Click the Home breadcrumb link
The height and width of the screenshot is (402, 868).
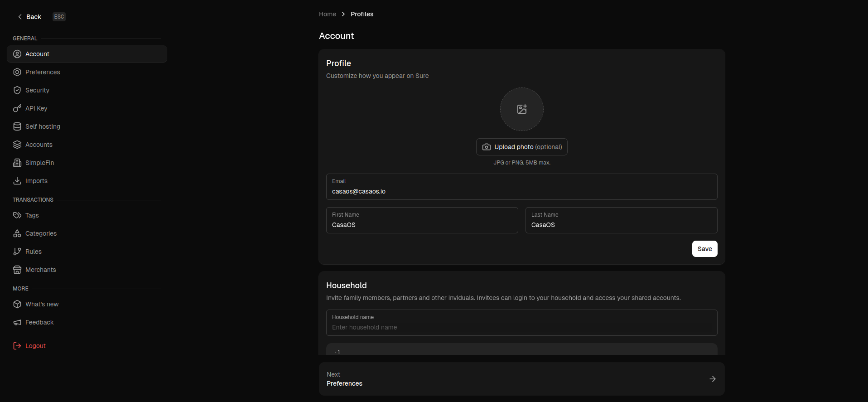[327, 14]
